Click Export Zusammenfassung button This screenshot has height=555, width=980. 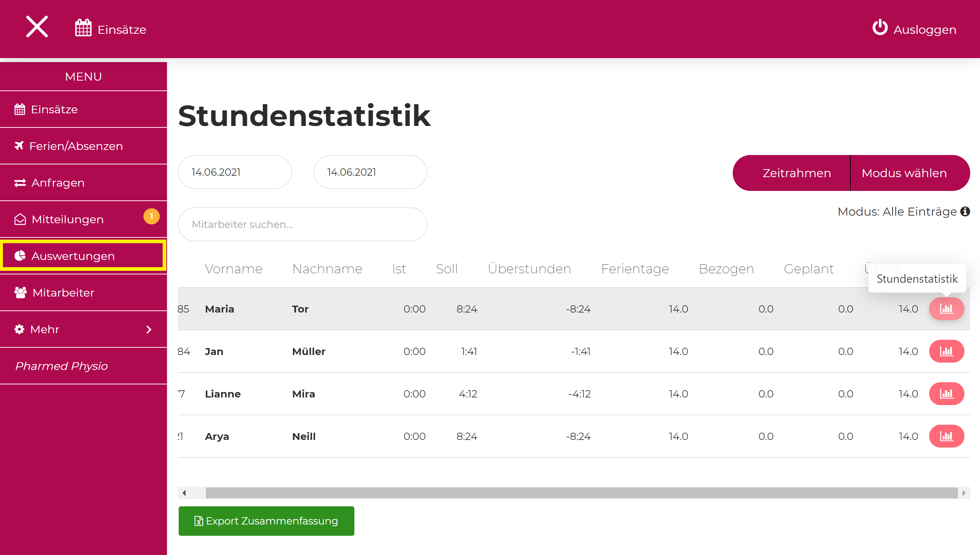click(266, 521)
